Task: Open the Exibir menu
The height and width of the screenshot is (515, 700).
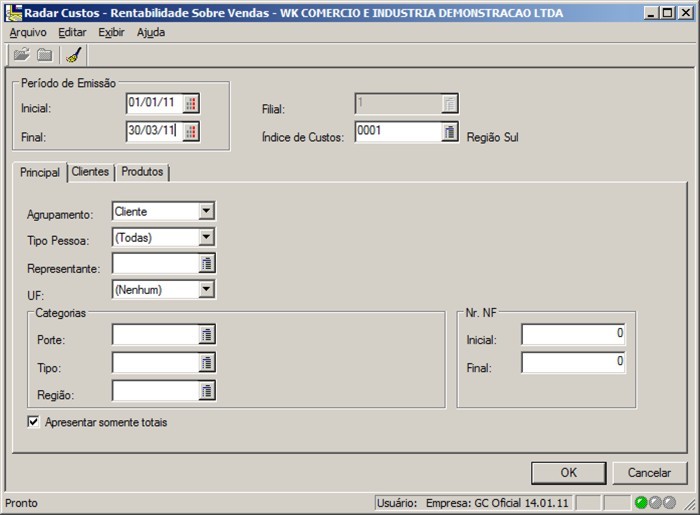Action: (111, 32)
